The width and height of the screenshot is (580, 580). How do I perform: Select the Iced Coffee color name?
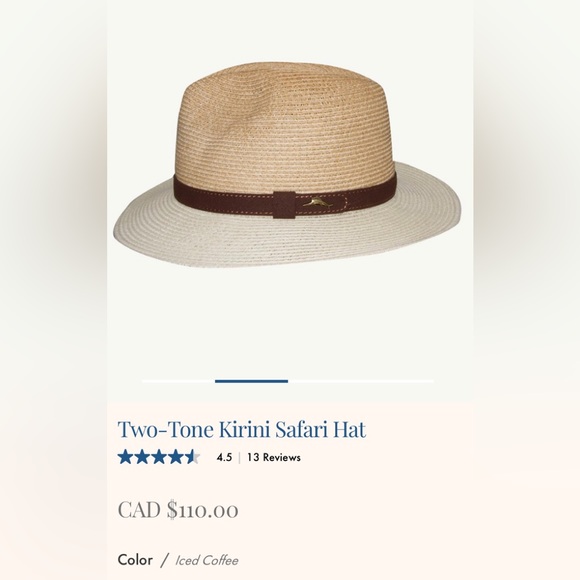207,561
